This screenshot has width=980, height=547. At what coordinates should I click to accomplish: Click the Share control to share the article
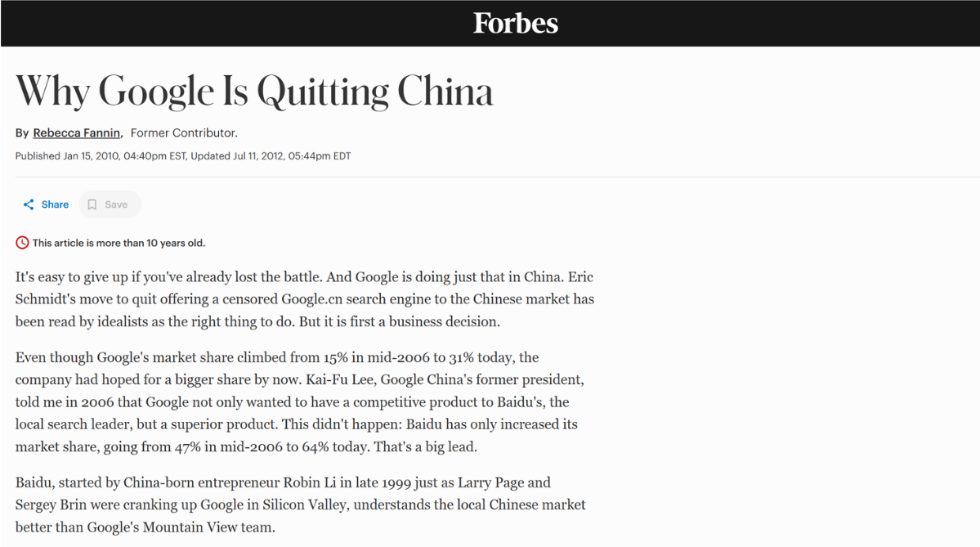click(45, 204)
